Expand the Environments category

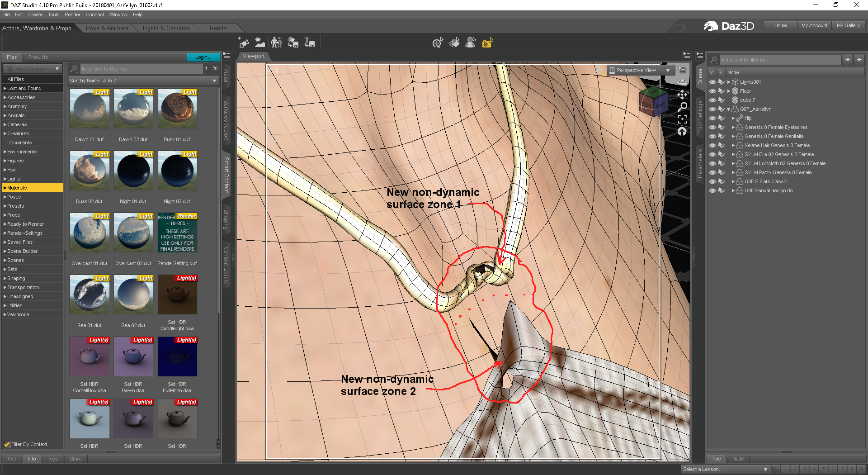pos(5,152)
